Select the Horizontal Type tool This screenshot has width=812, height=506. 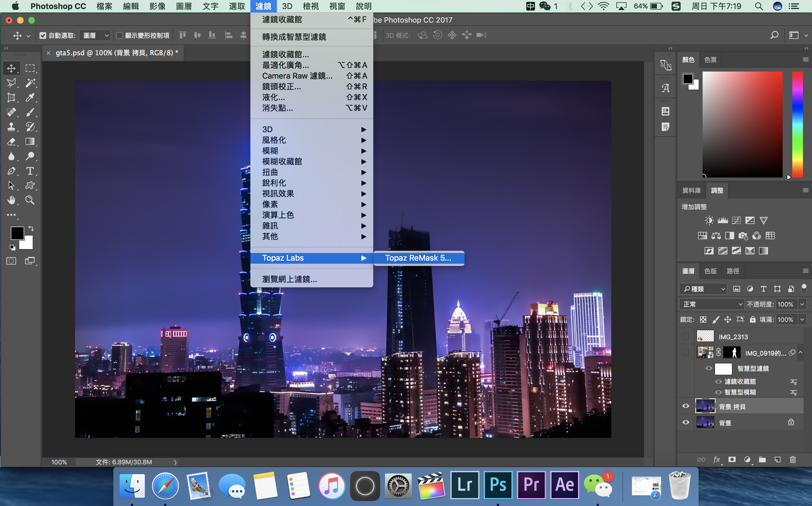[30, 171]
